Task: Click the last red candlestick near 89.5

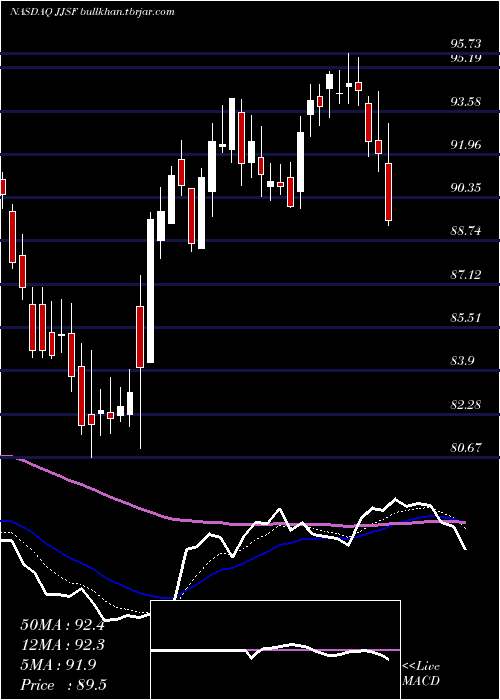Action: [388, 192]
